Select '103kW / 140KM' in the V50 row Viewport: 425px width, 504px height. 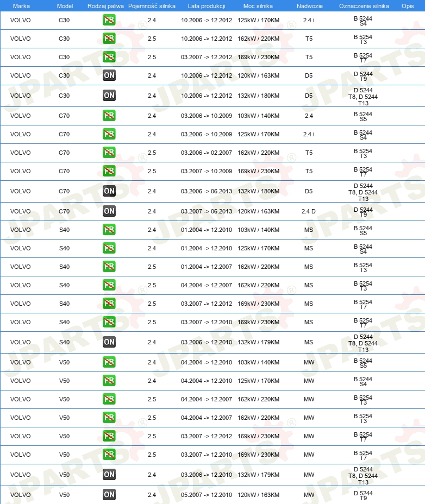pyautogui.click(x=258, y=362)
